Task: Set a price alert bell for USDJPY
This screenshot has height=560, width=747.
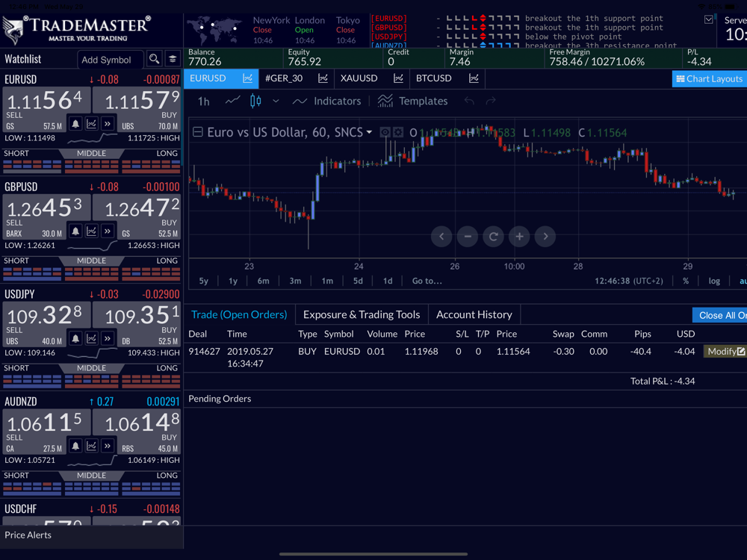Action: 75,338
